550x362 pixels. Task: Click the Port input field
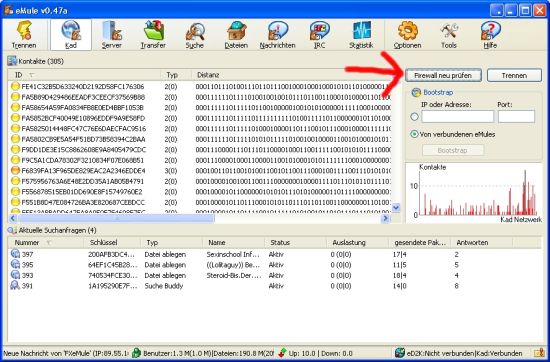pos(516,116)
